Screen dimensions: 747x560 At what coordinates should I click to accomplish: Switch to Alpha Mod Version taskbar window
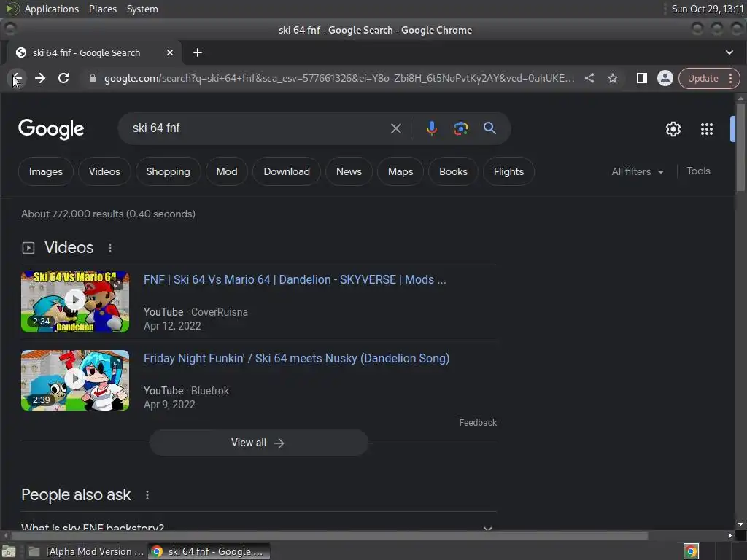click(86, 551)
